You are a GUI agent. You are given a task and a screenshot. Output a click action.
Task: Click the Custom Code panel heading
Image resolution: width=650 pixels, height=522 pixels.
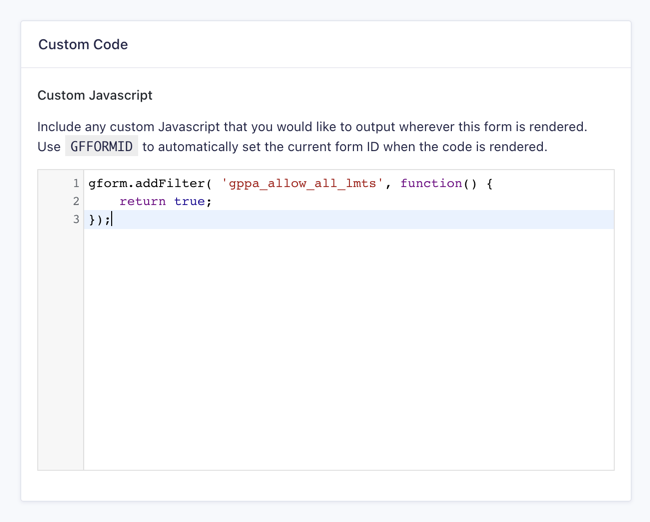pos(83,44)
